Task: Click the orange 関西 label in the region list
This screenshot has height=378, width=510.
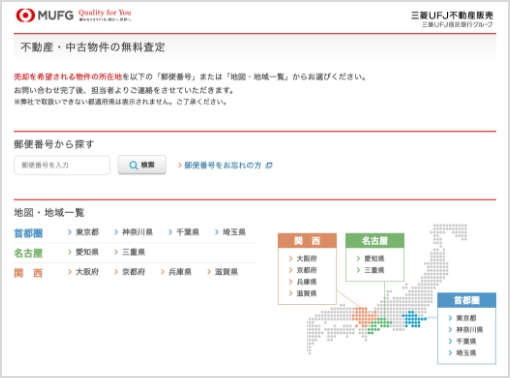Action: tap(28, 273)
